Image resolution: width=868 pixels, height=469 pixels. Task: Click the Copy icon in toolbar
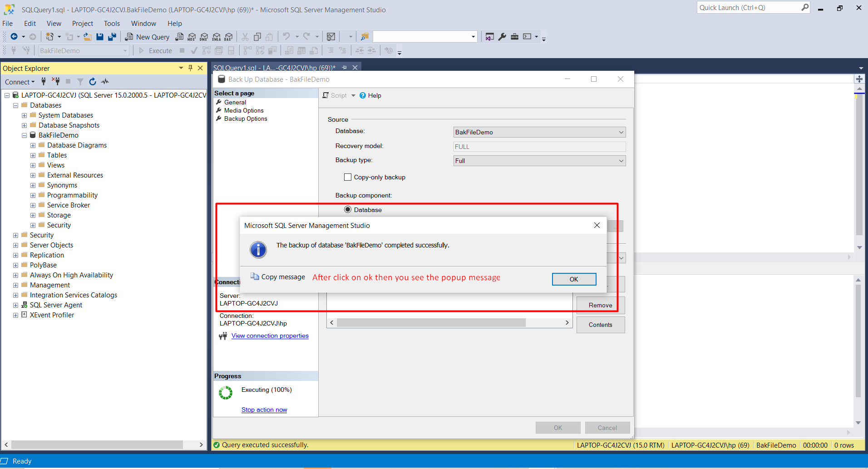tap(257, 37)
